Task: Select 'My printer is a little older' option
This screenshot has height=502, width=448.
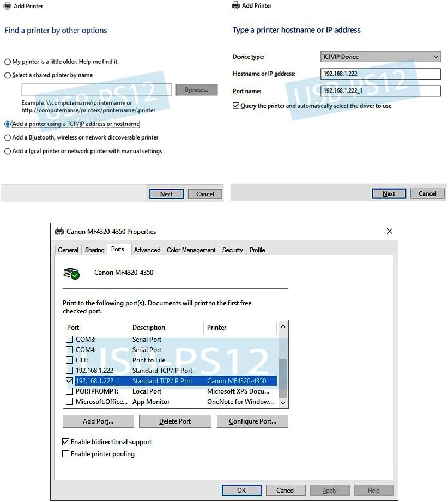Action: click(8, 62)
